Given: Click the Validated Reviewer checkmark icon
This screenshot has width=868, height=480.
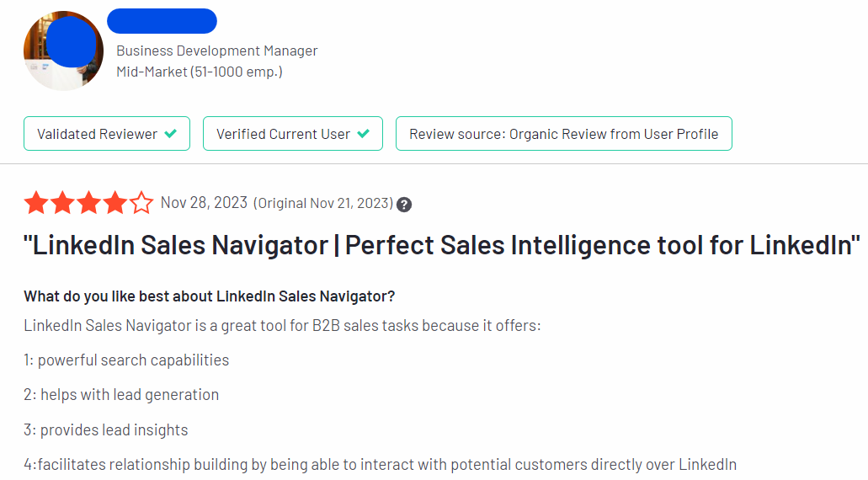Looking at the screenshot, I should 171,134.
